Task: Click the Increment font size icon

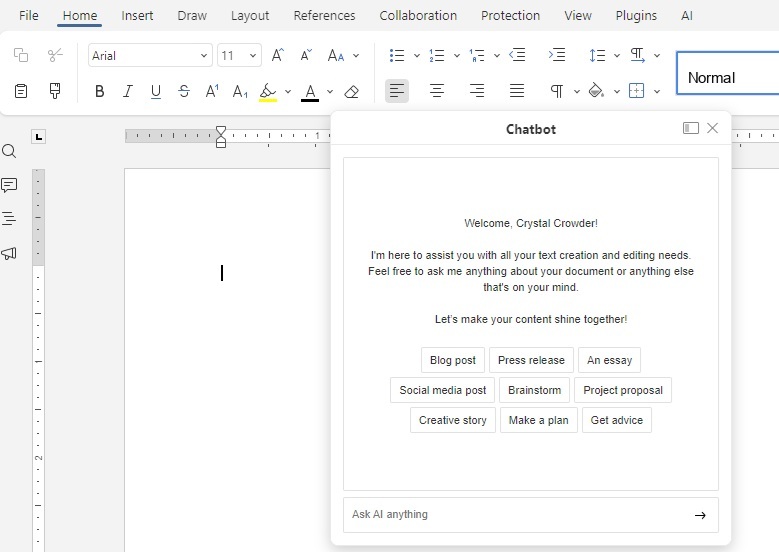Action: click(x=278, y=56)
